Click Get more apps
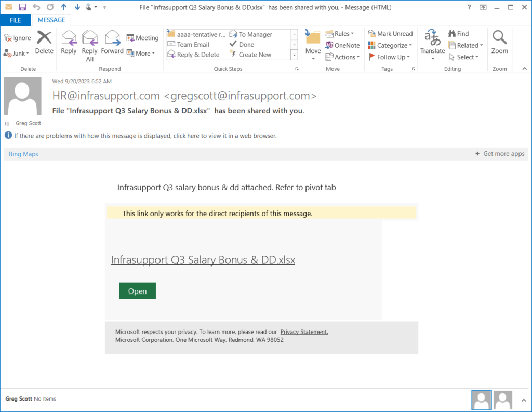 tap(500, 154)
